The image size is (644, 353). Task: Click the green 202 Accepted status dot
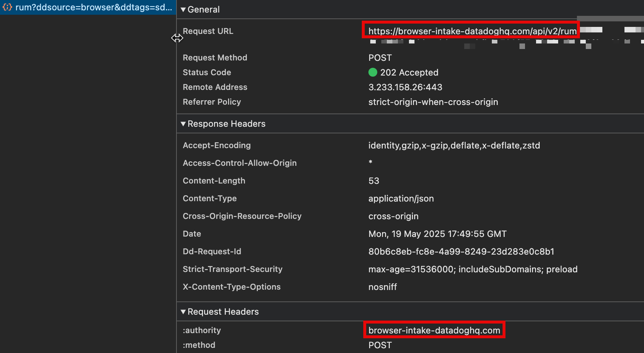pos(373,73)
